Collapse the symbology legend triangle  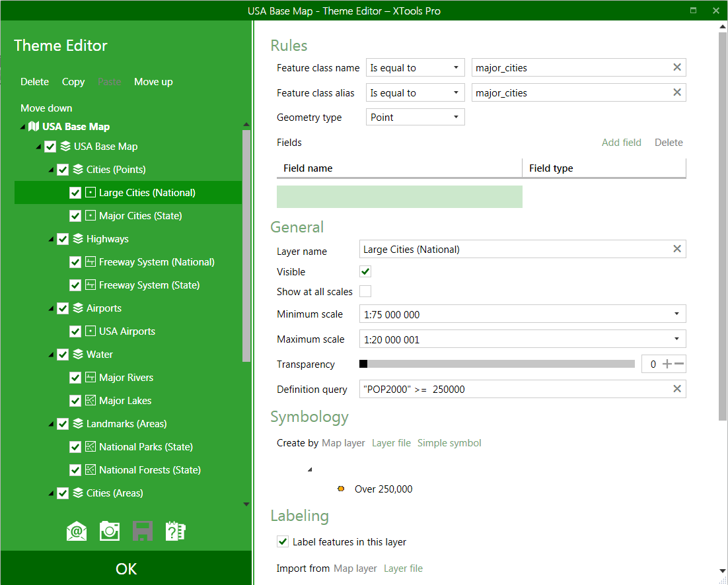310,469
